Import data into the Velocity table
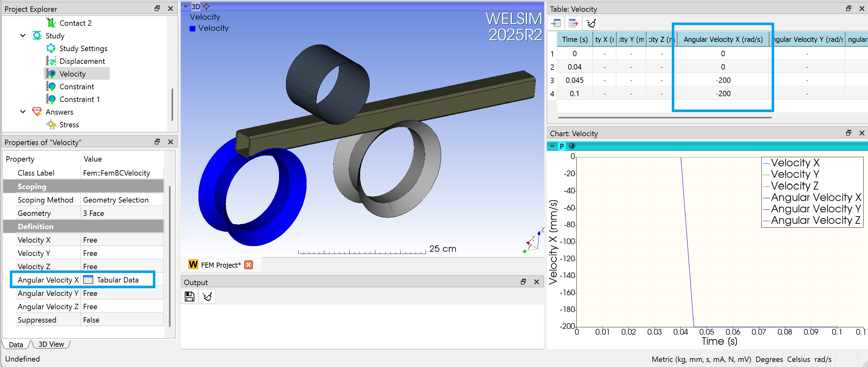 click(x=556, y=23)
